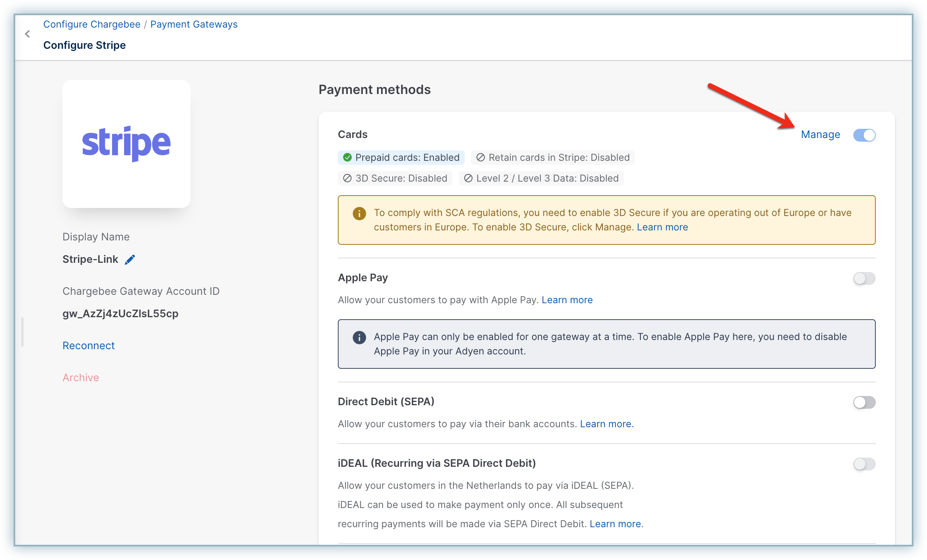The height and width of the screenshot is (560, 927).
Task: Click the back chevron arrow
Action: [x=27, y=34]
